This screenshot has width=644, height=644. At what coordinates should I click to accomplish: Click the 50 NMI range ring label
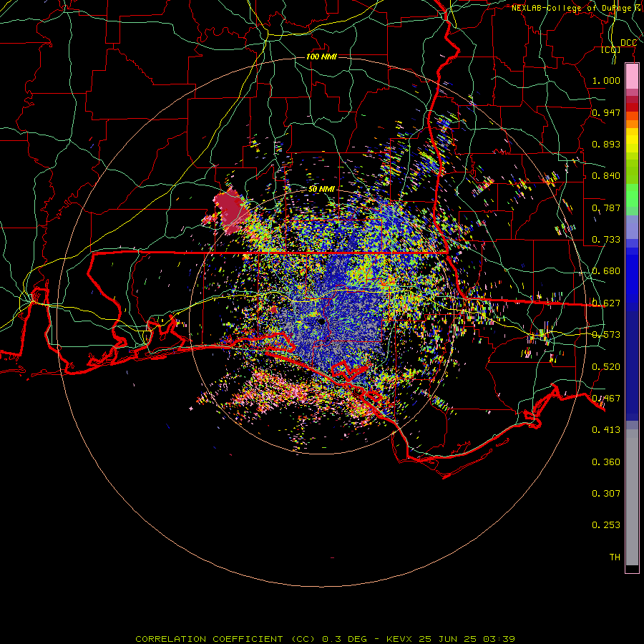click(x=321, y=189)
